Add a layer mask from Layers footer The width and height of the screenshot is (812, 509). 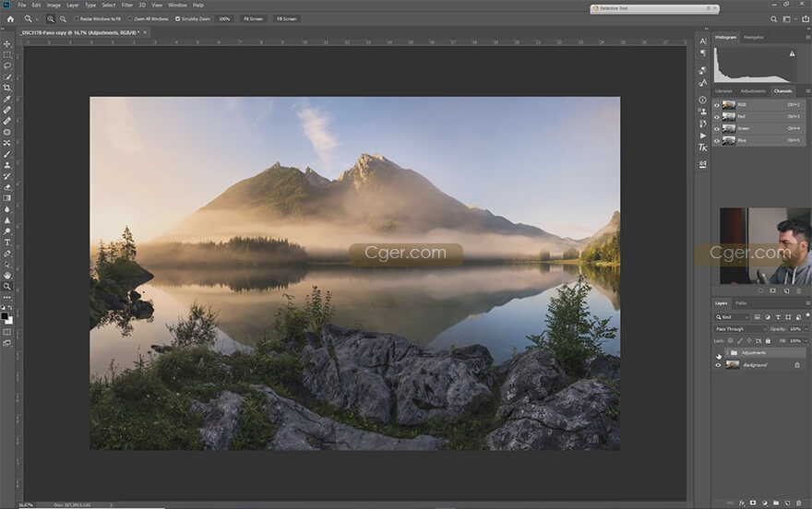point(753,503)
